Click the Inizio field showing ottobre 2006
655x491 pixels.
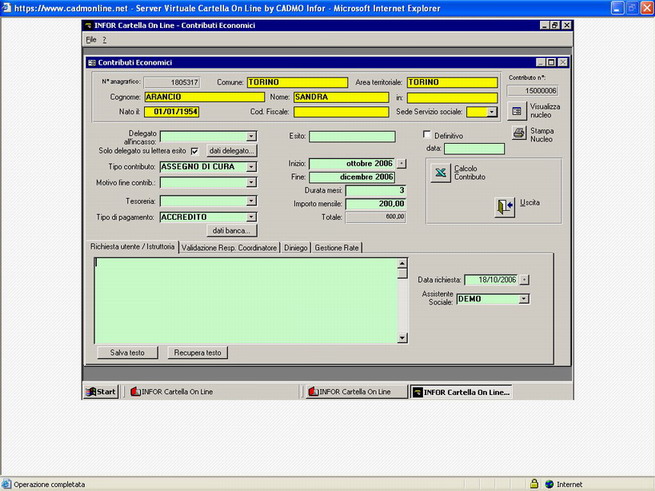pos(352,163)
